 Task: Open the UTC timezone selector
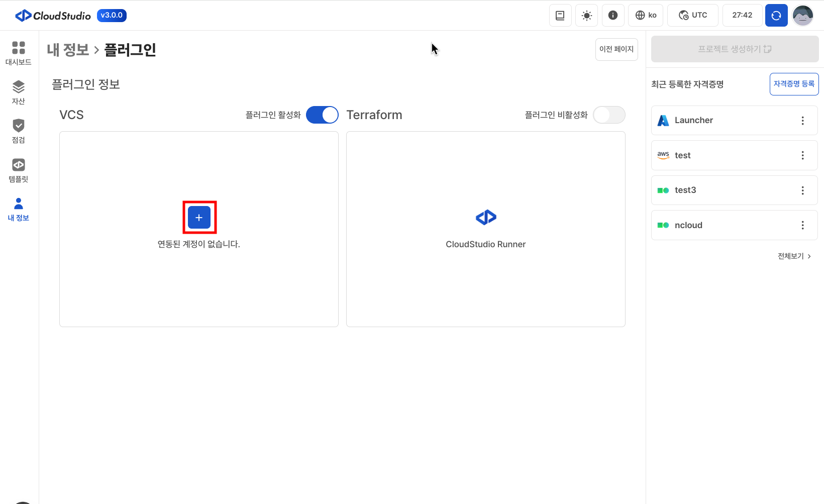click(692, 16)
